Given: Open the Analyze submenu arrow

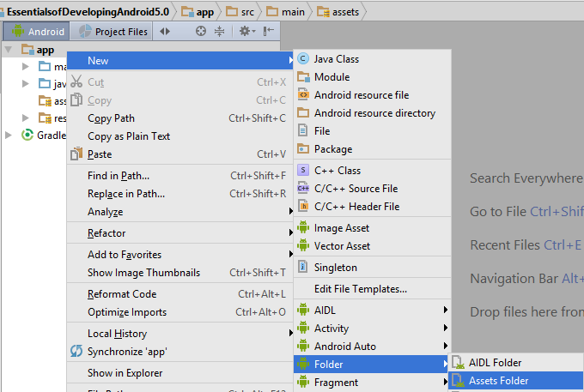Looking at the screenshot, I should point(290,211).
